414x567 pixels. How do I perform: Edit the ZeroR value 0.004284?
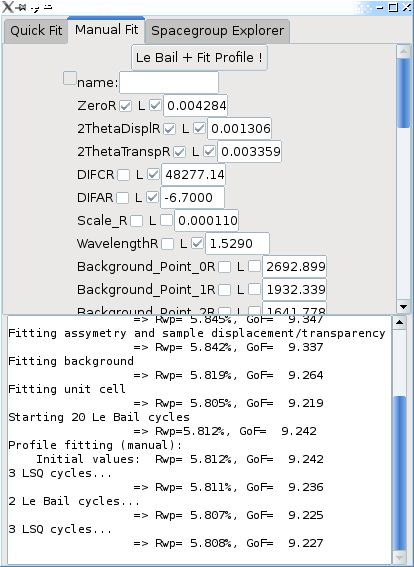click(196, 106)
